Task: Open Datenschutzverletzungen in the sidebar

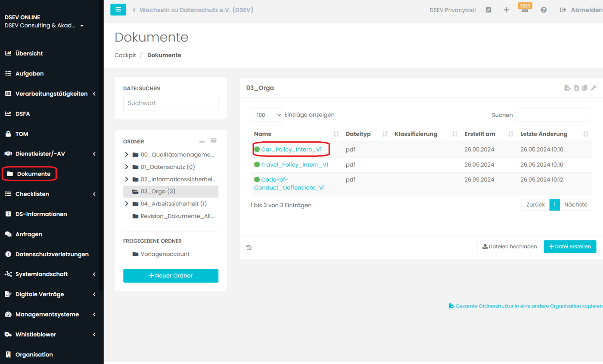Action: click(52, 254)
